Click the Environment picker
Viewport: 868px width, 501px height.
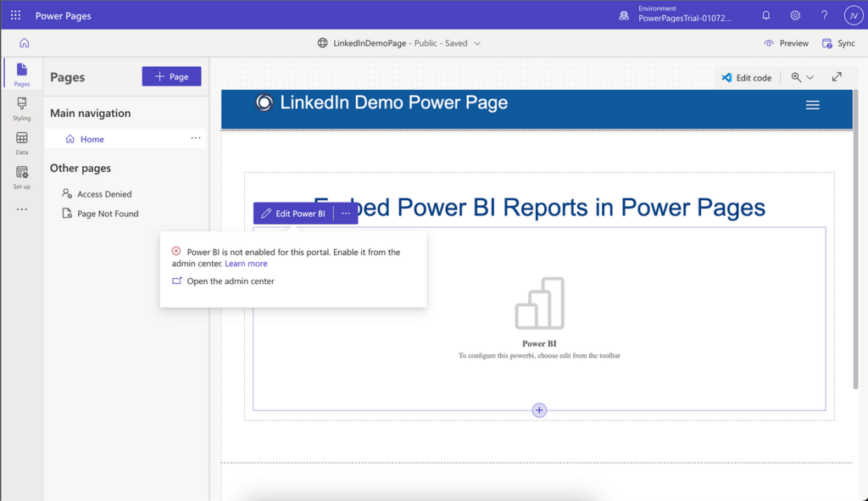(x=676, y=15)
